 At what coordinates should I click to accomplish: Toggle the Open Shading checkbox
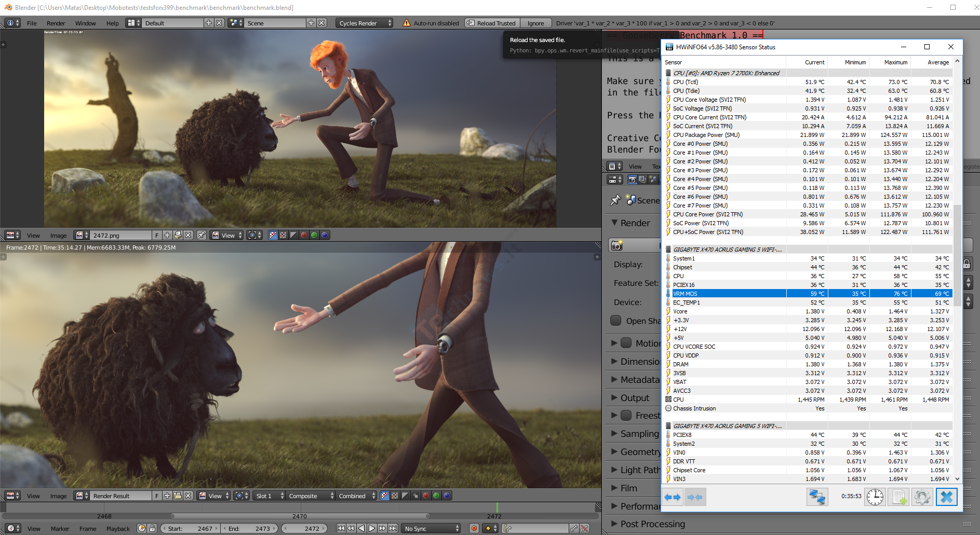(x=616, y=321)
